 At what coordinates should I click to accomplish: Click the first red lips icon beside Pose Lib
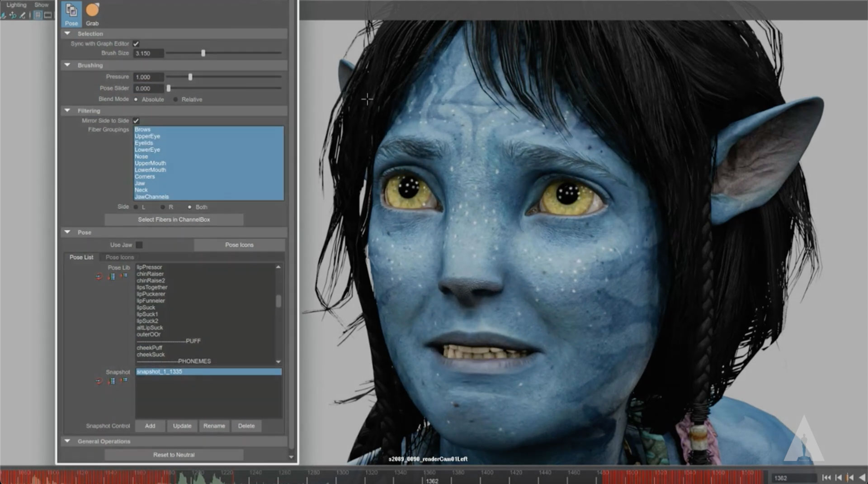coord(99,276)
